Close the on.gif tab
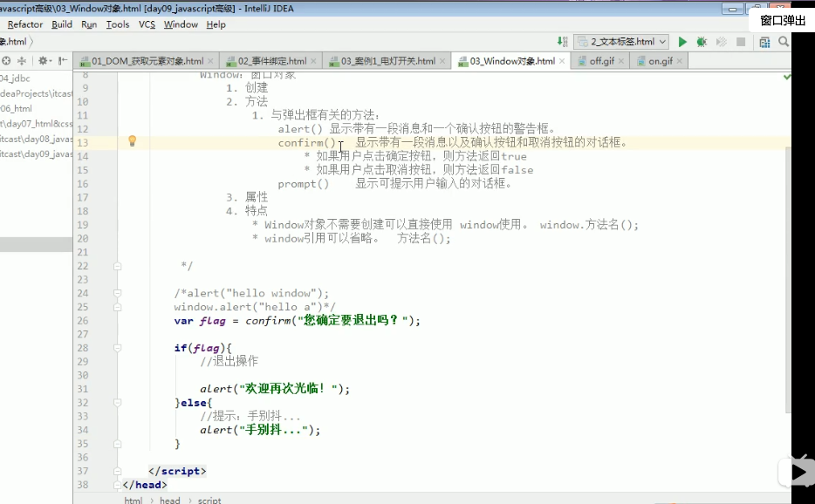The height and width of the screenshot is (504, 815). (680, 61)
